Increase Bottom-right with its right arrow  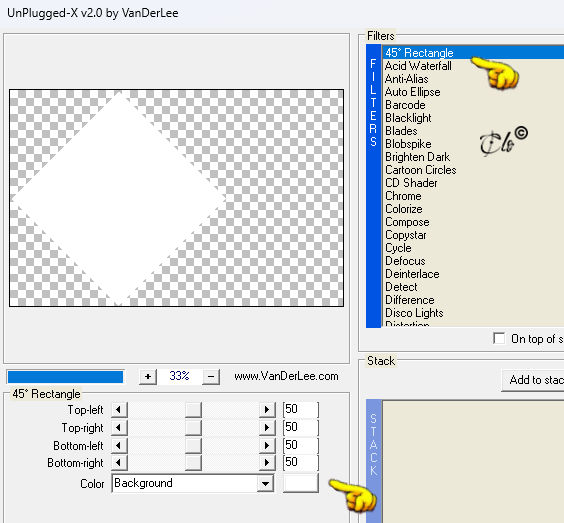tap(267, 463)
